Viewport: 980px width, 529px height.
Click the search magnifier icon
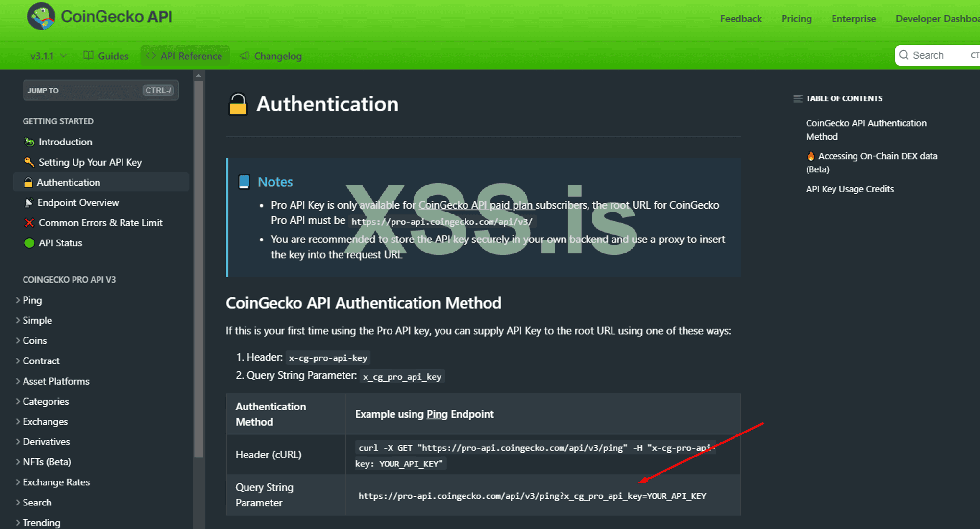904,55
